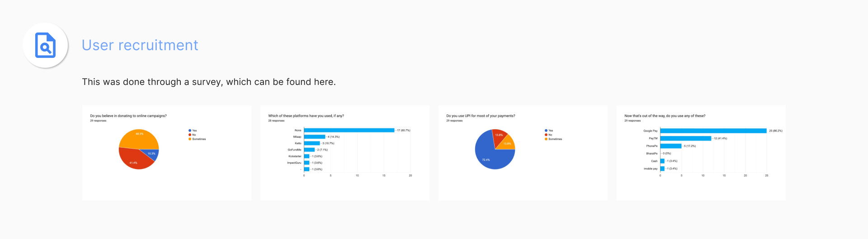Click the red 41.4% slice in donation pie
868x239 pixels.
point(134,160)
